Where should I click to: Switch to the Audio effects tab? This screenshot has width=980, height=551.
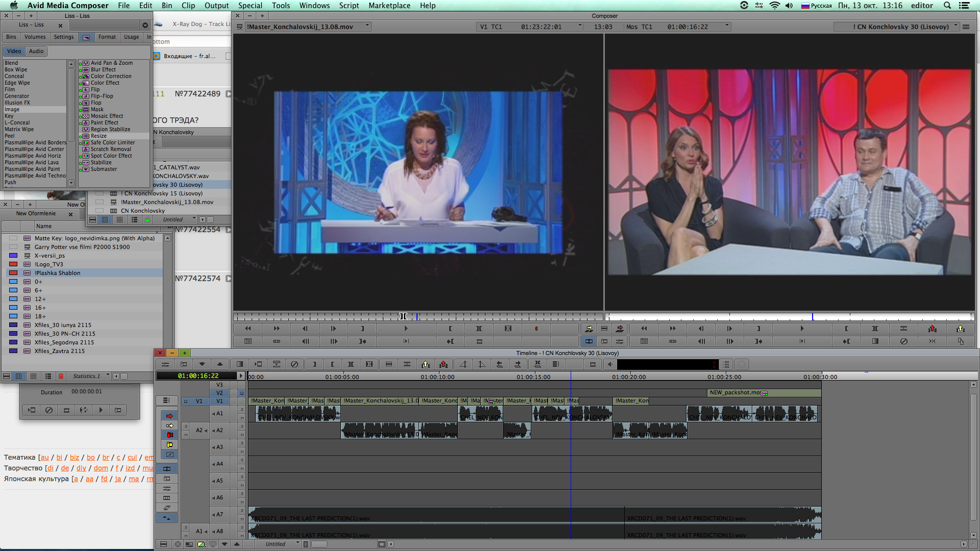tap(36, 51)
